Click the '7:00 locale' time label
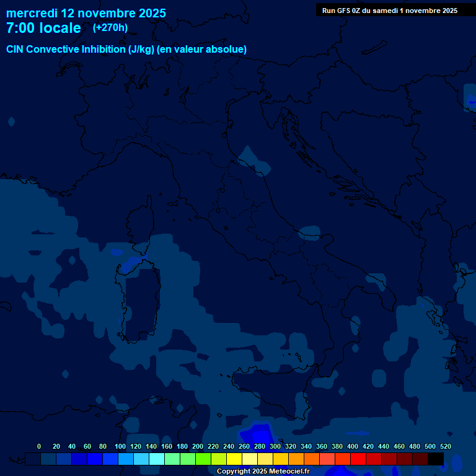 pos(43,29)
